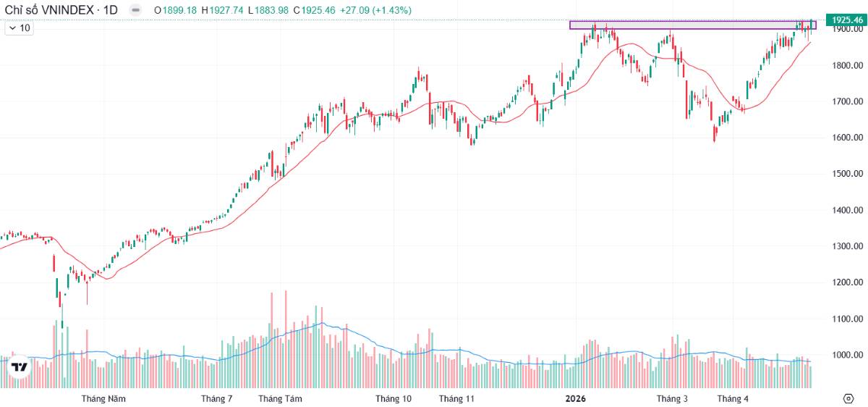Click the 1500.00 level on price scale

click(x=848, y=174)
